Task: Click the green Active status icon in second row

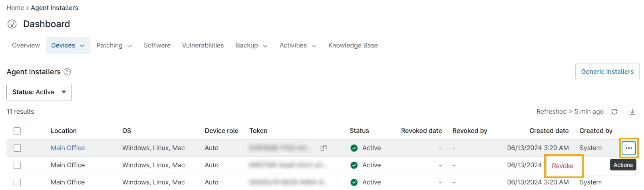Action: 354,165
